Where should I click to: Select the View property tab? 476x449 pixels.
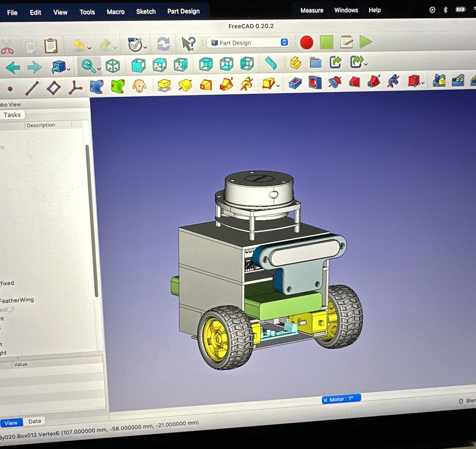11,423
